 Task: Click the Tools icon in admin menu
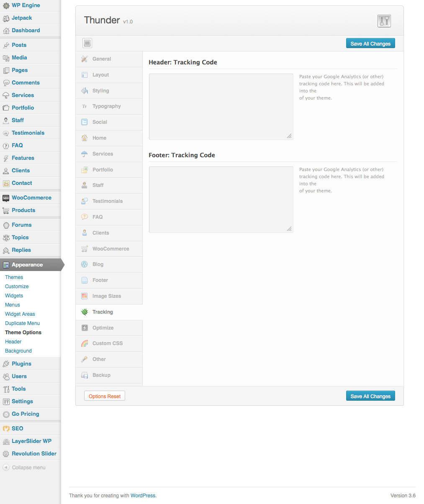(x=6, y=389)
